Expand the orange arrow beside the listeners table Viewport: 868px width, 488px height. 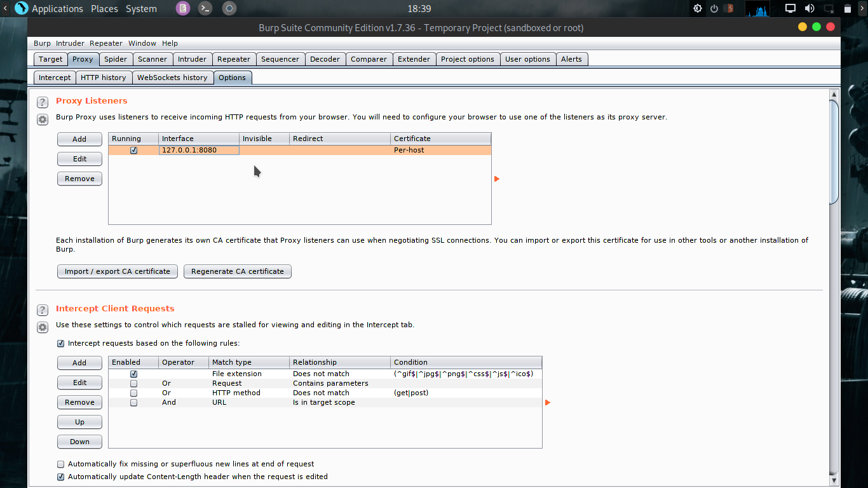496,179
